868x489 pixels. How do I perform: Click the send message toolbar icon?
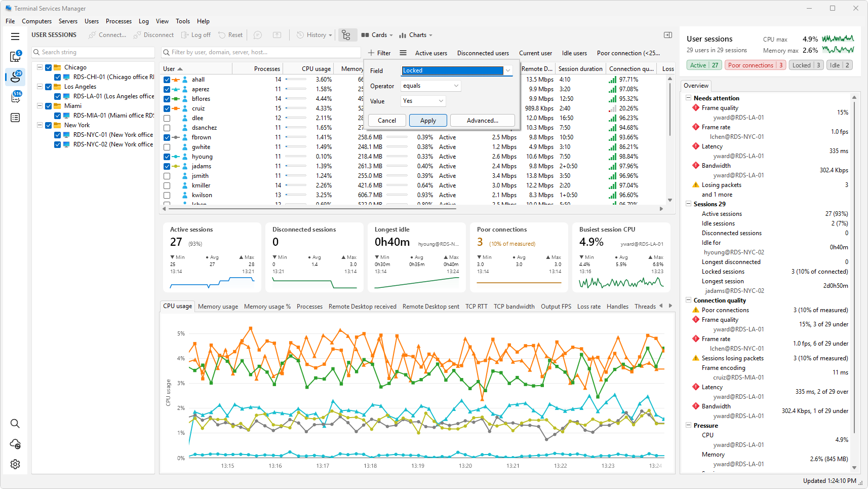click(x=258, y=35)
